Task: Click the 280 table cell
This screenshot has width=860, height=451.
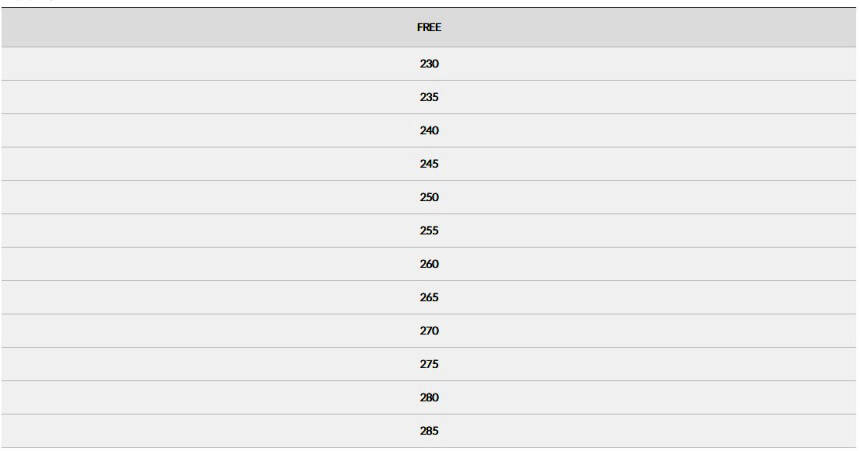Action: coord(429,398)
